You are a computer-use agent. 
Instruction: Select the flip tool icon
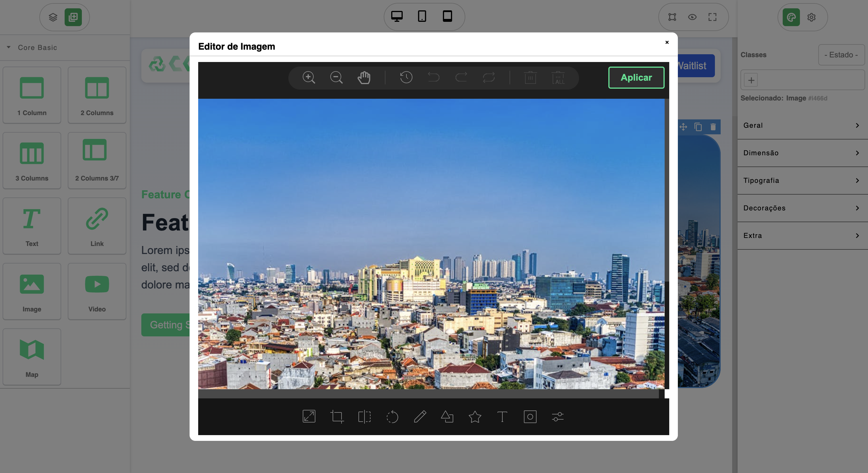coord(364,416)
